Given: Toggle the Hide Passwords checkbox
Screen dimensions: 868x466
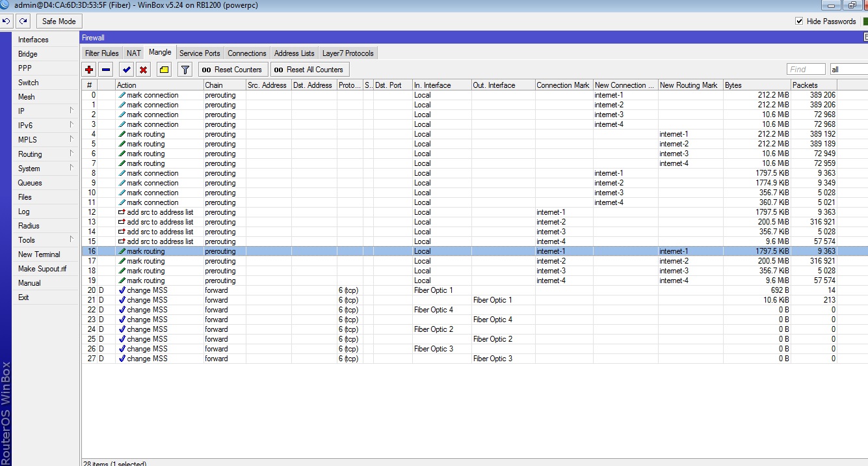Looking at the screenshot, I should (x=799, y=21).
